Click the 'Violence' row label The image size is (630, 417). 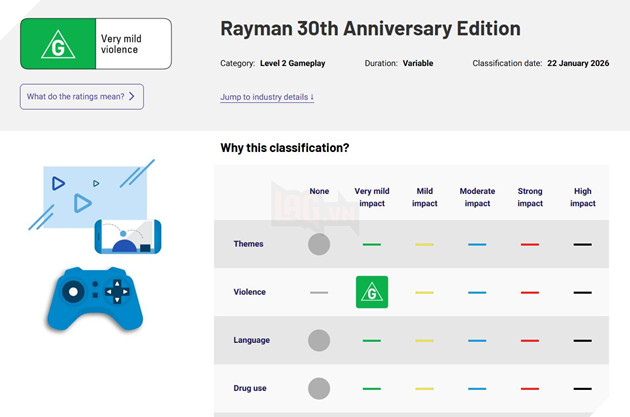250,292
